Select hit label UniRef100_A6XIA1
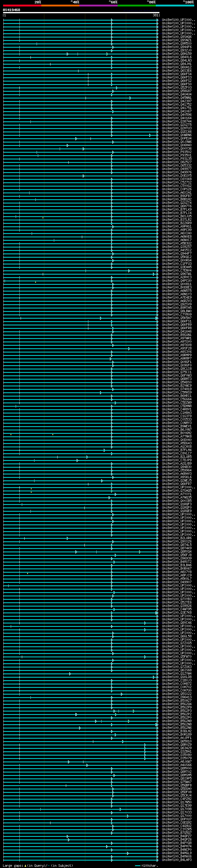The image size is (197, 868). (x=176, y=193)
